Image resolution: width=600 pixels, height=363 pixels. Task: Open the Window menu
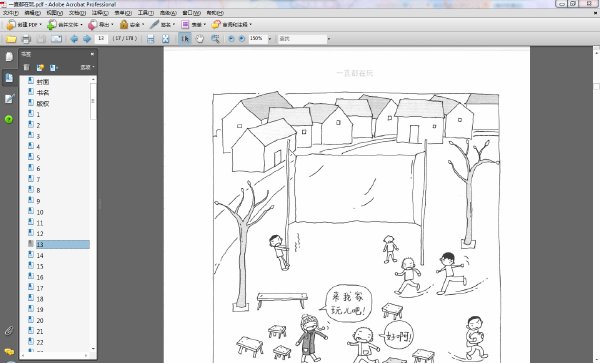pyautogui.click(x=191, y=13)
